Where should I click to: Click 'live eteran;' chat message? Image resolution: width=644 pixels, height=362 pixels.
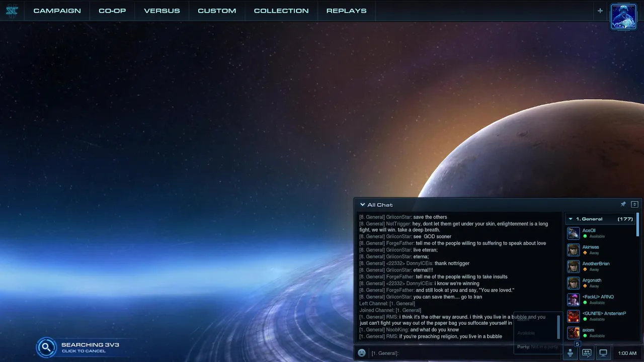click(426, 250)
